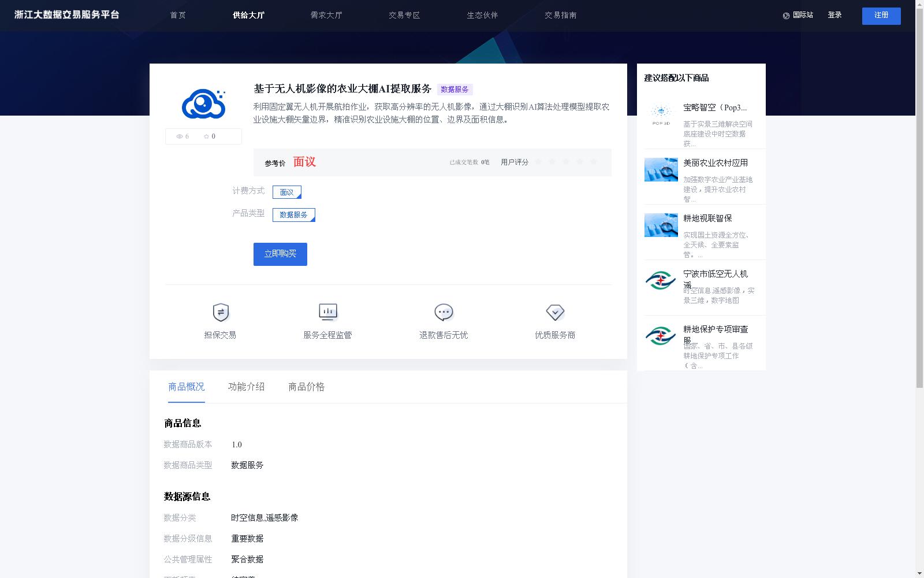This screenshot has width=924, height=578.
Task: Click the product title 基于无人机影像的农业大棚AI提取服务
Action: point(342,89)
